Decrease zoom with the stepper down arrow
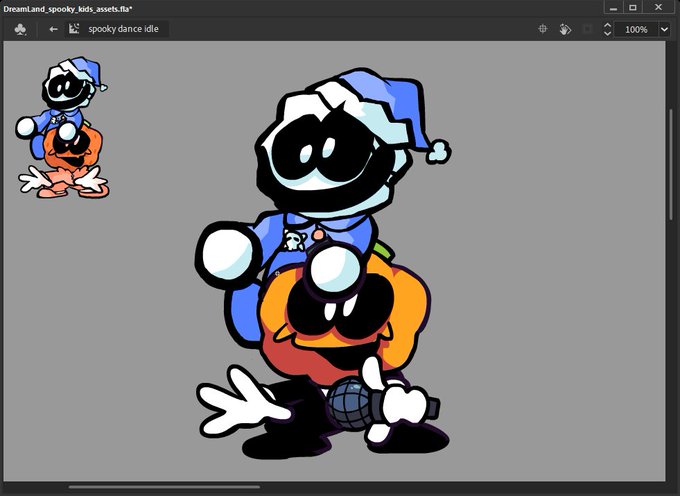680x496 pixels. pyautogui.click(x=607, y=33)
